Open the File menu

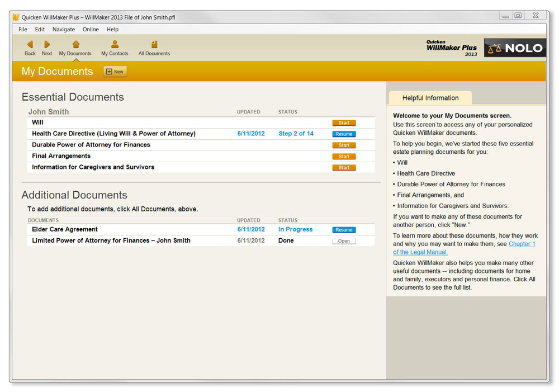pyautogui.click(x=23, y=30)
